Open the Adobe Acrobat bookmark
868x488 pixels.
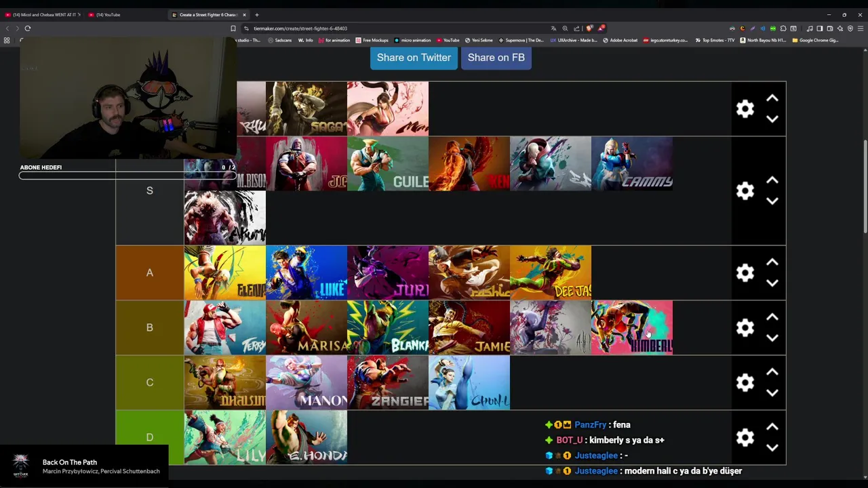[620, 41]
